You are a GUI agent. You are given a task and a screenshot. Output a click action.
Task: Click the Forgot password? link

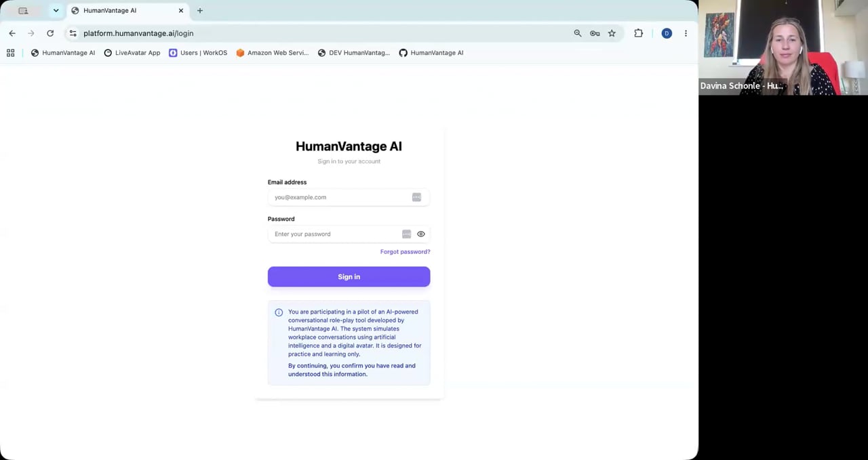pos(405,252)
